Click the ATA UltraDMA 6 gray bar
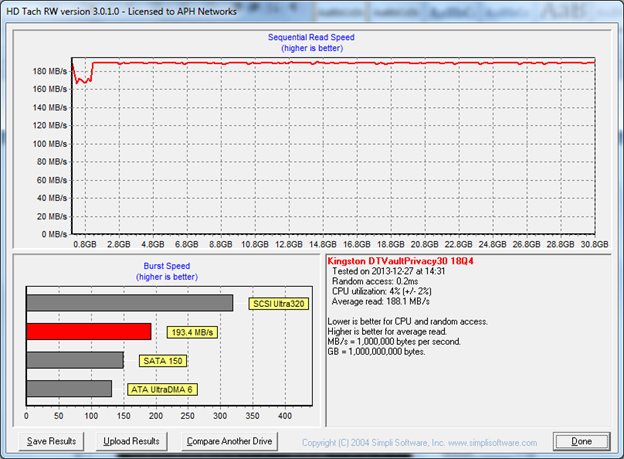This screenshot has height=459, width=624. 69,389
